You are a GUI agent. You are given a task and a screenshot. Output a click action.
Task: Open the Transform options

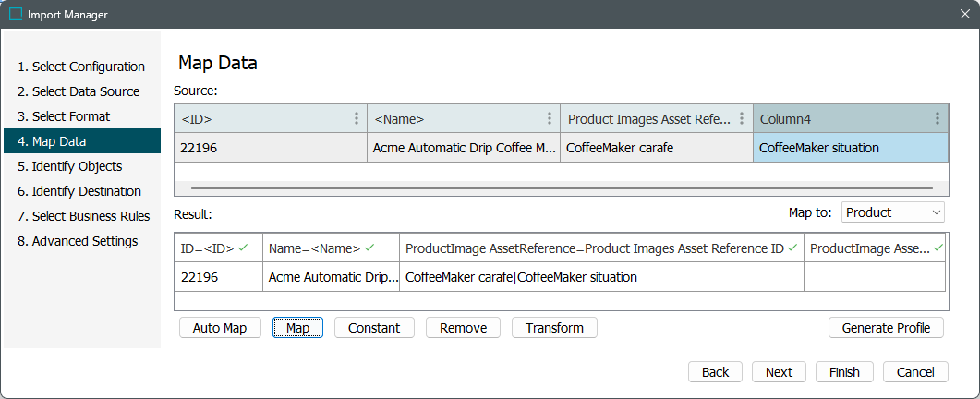click(x=554, y=328)
